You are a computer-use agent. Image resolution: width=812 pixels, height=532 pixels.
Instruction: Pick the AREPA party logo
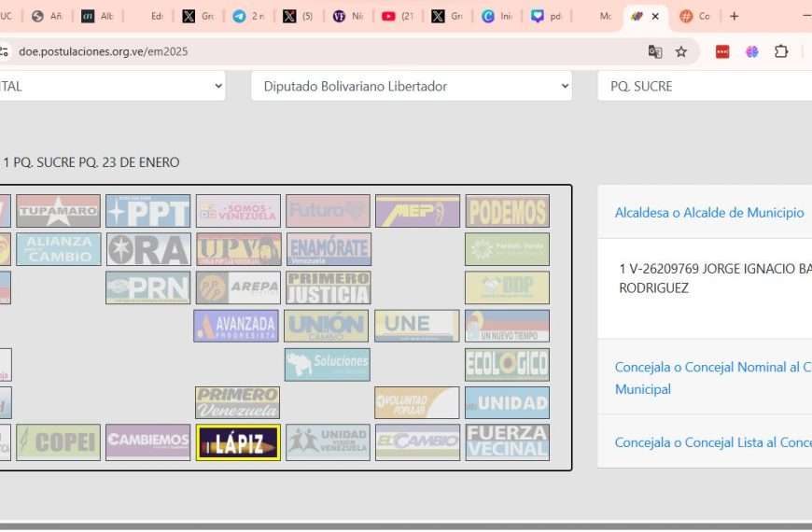tap(238, 287)
